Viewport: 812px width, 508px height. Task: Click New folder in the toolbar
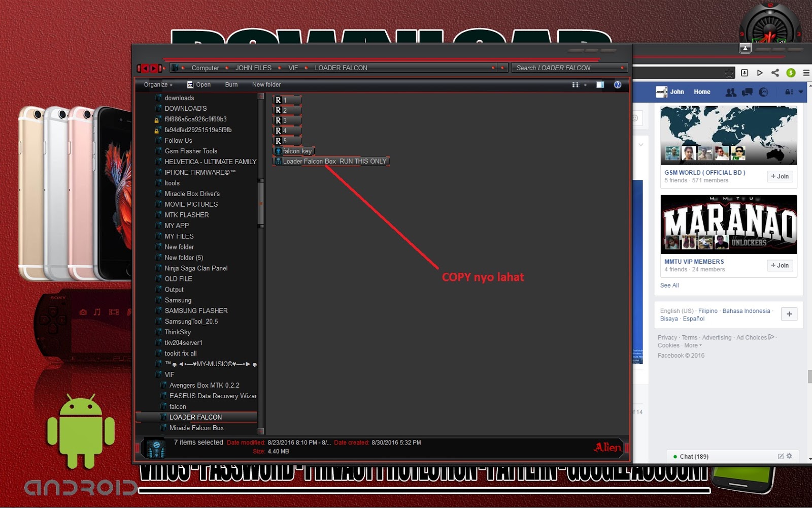266,85
